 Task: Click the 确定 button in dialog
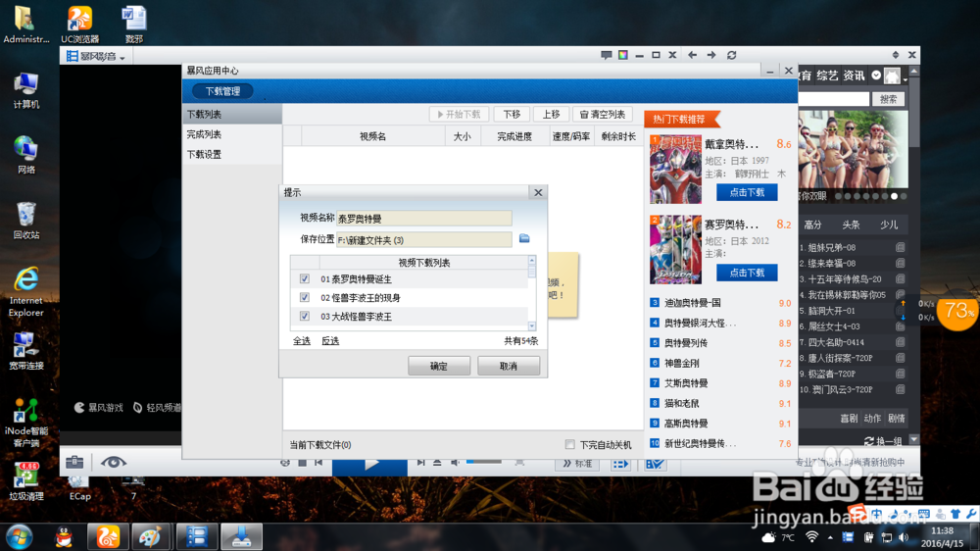pyautogui.click(x=439, y=366)
